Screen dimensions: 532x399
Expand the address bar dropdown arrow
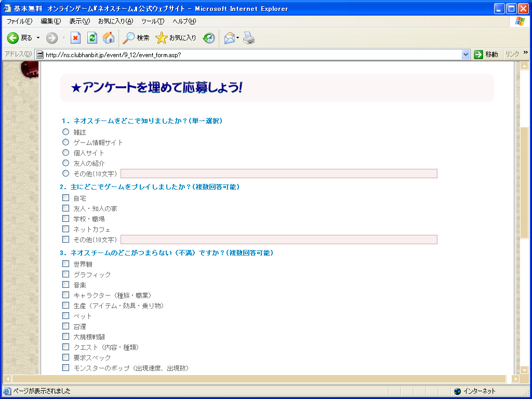[465, 55]
